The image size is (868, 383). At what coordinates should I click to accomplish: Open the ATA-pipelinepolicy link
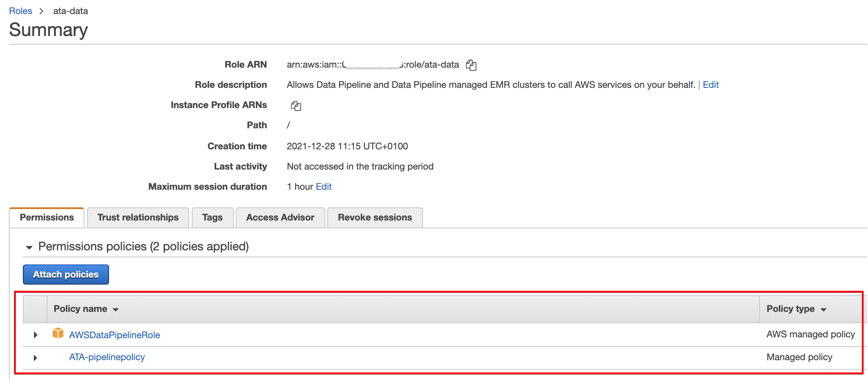pyautogui.click(x=107, y=357)
